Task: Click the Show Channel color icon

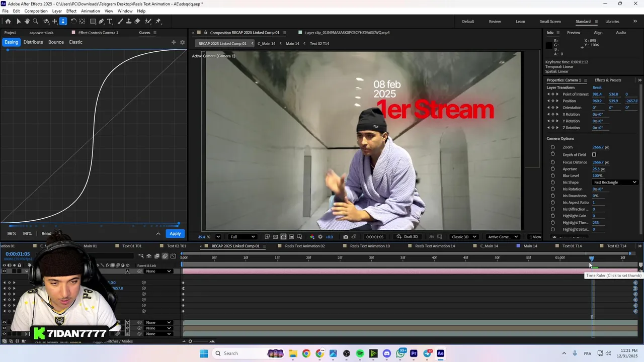Action: 312,237
